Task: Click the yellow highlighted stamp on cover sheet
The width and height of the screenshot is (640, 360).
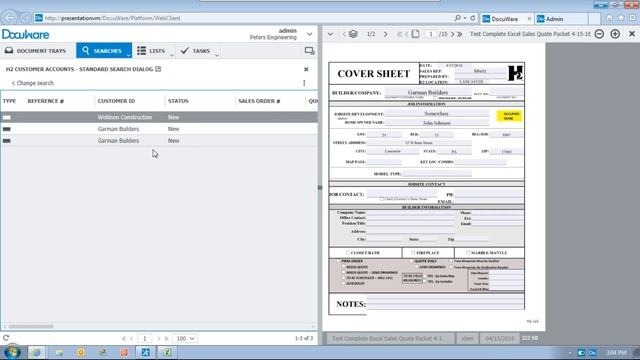Action: (x=509, y=116)
